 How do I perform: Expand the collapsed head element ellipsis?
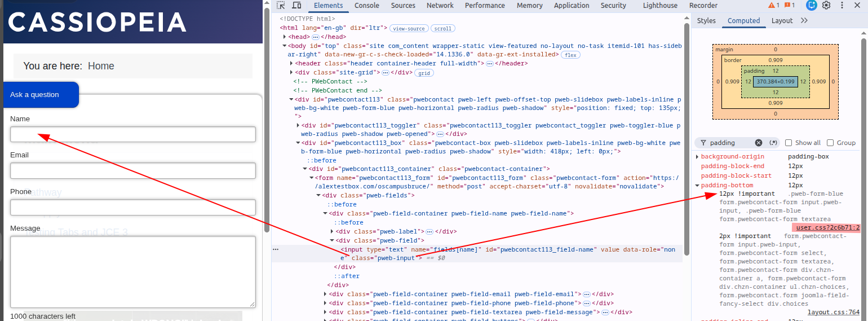point(316,37)
